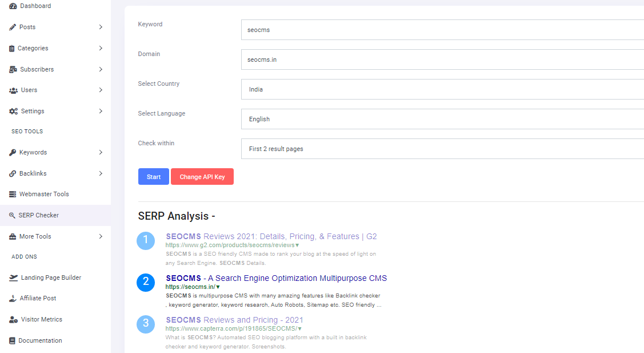Screen dimensions: 644x353
Task: Open the Check within result pages dropdown
Action: [x=442, y=149]
